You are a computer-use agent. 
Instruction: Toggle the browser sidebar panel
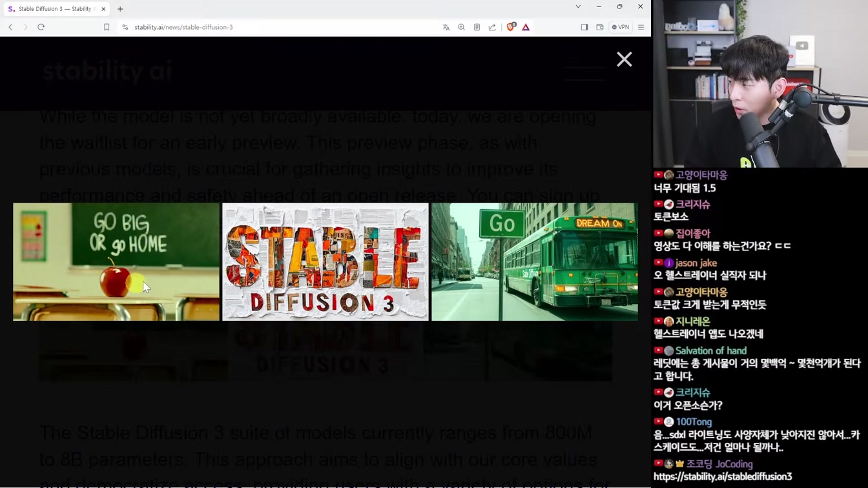(584, 27)
